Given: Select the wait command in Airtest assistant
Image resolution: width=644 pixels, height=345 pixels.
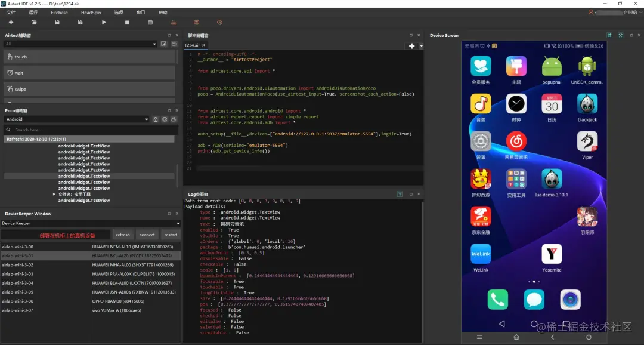Looking at the screenshot, I should [89, 73].
